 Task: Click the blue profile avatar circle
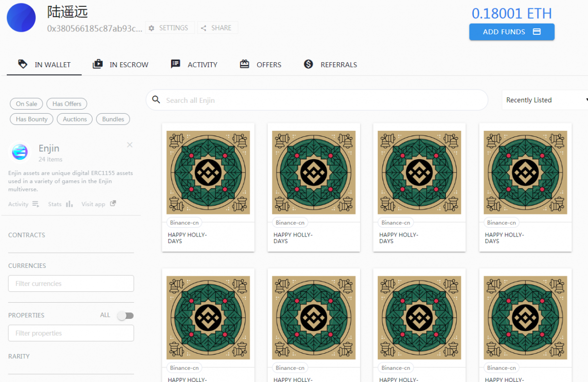point(21,18)
